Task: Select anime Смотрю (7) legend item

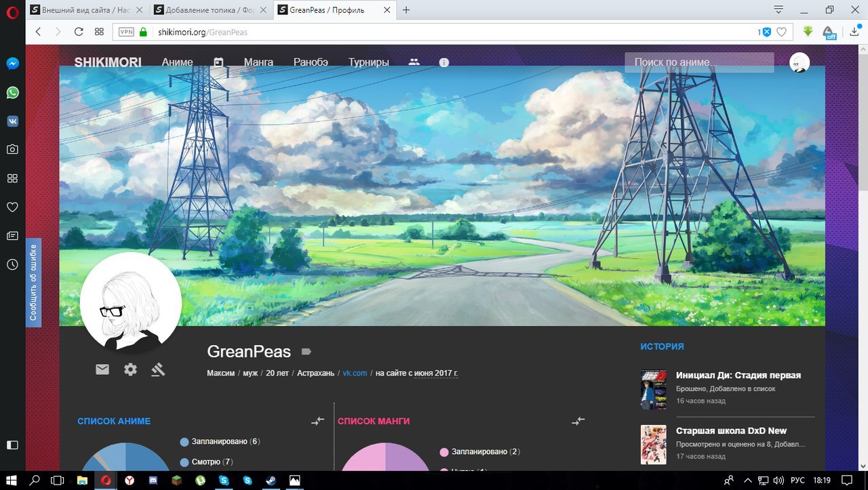Action: coord(207,462)
